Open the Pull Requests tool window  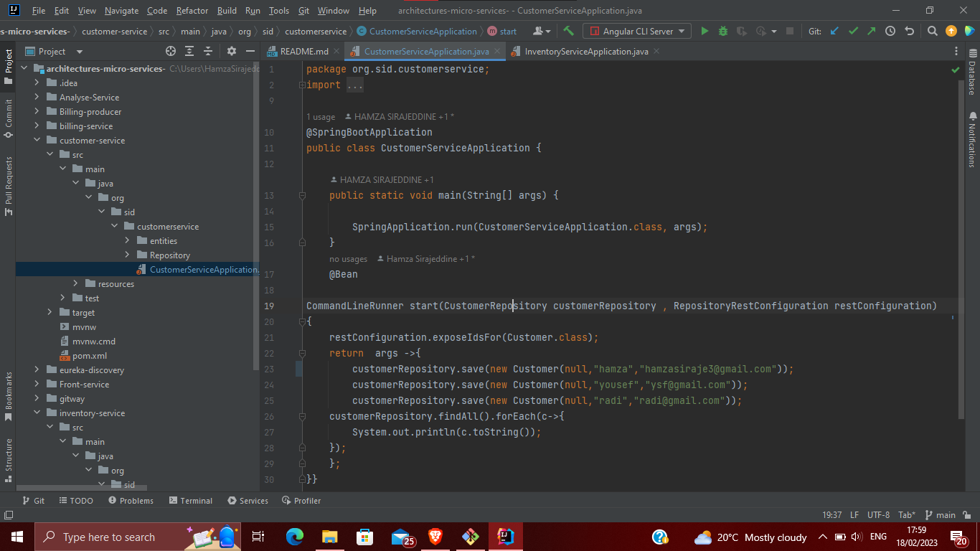pyautogui.click(x=9, y=187)
